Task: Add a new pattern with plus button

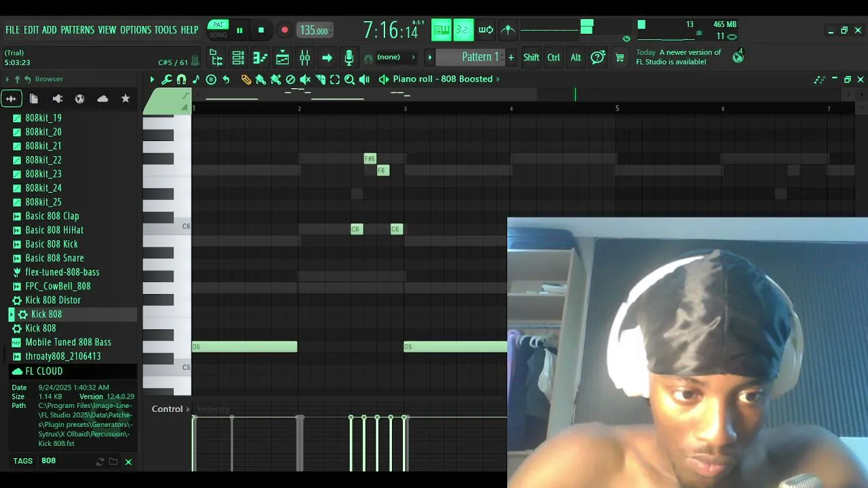Action: [x=511, y=58]
